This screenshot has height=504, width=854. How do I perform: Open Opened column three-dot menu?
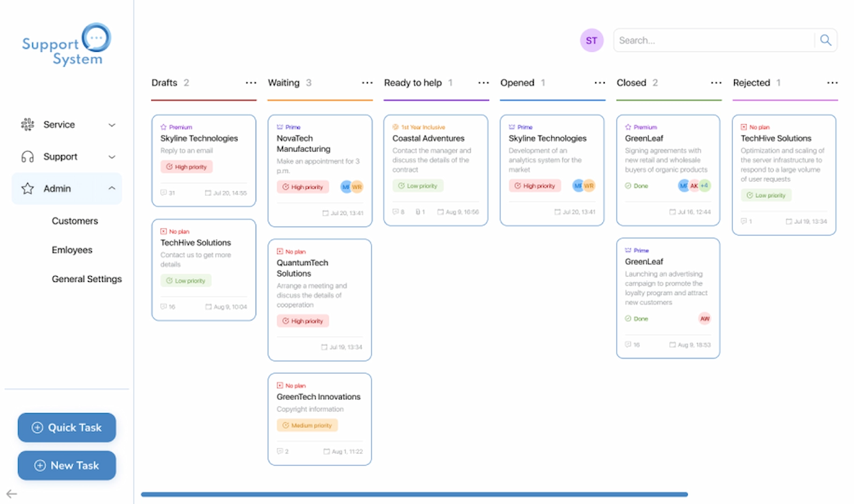coord(600,83)
